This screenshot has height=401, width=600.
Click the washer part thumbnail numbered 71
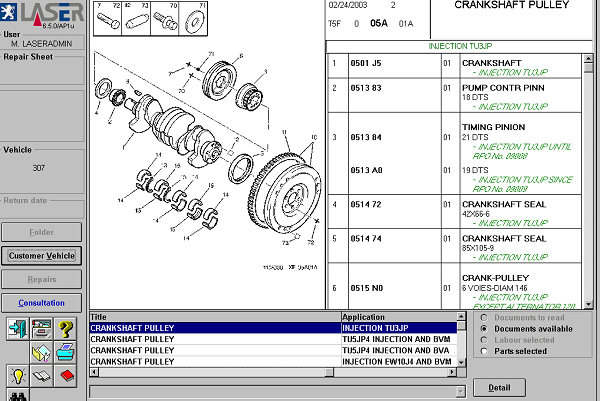tap(194, 19)
